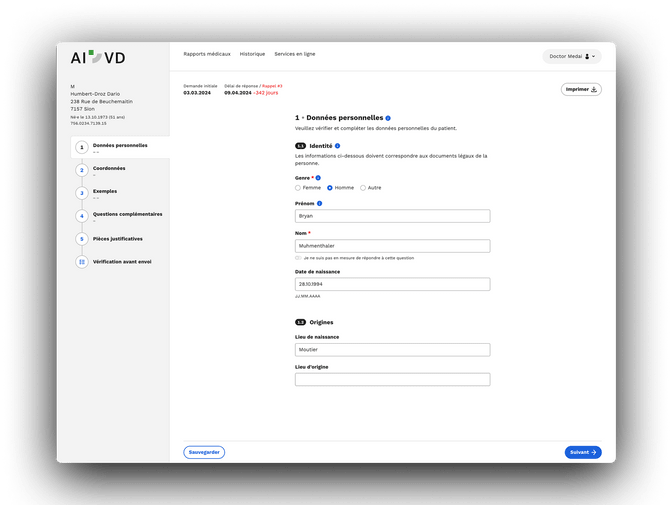Select the Femme radio button
The height and width of the screenshot is (505, 672).
click(298, 188)
